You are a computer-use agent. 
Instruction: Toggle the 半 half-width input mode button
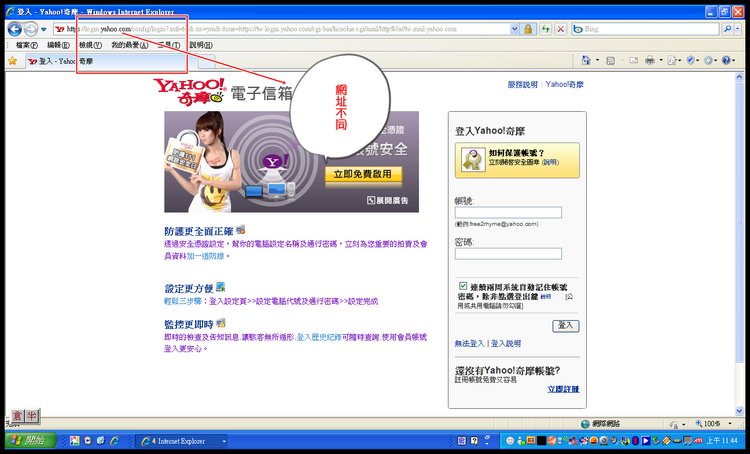(x=31, y=416)
